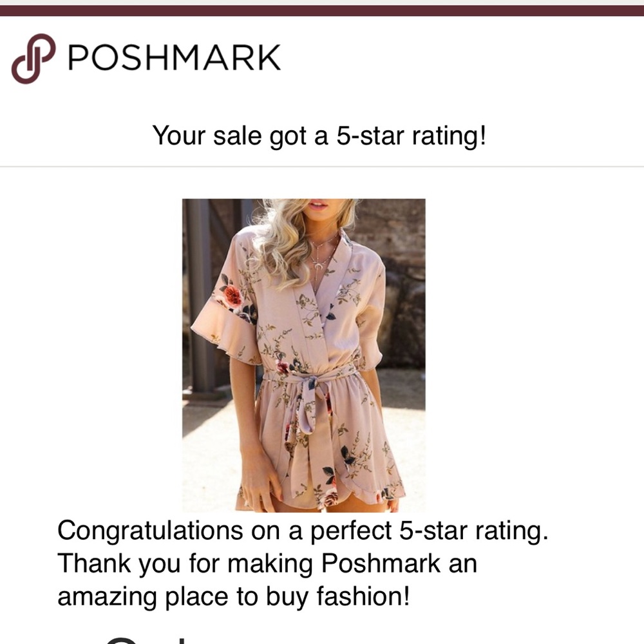The height and width of the screenshot is (644, 644).
Task: Select the '5-star rating' email heading
Action: (x=319, y=136)
